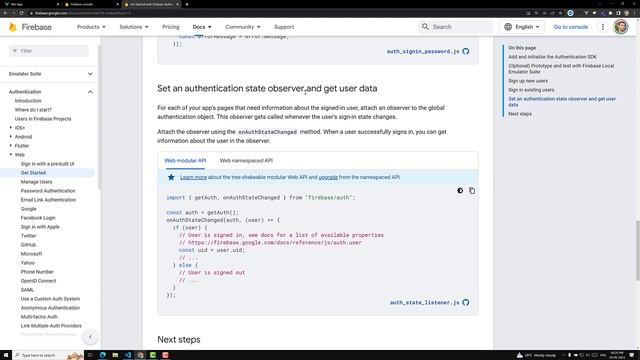Expand the iOS+ tree item

click(x=11, y=128)
